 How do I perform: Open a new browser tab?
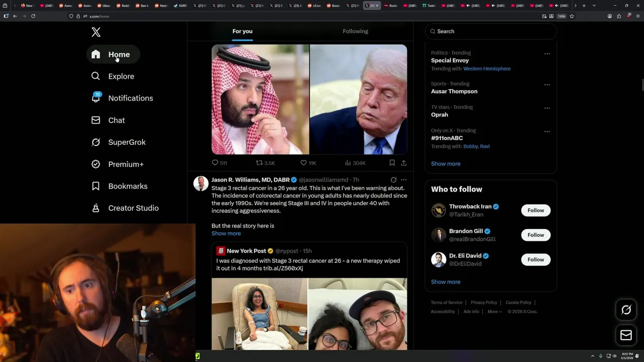pos(584,6)
